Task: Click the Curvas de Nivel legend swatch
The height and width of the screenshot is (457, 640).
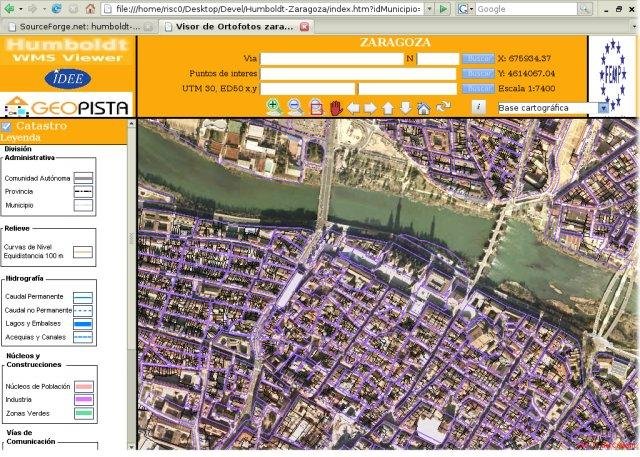Action: tap(83, 252)
